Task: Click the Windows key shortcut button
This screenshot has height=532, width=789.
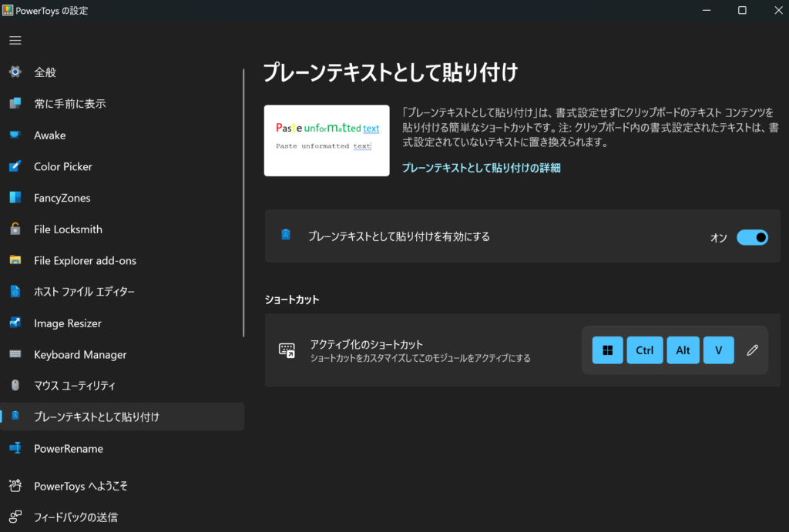Action: pyautogui.click(x=607, y=350)
